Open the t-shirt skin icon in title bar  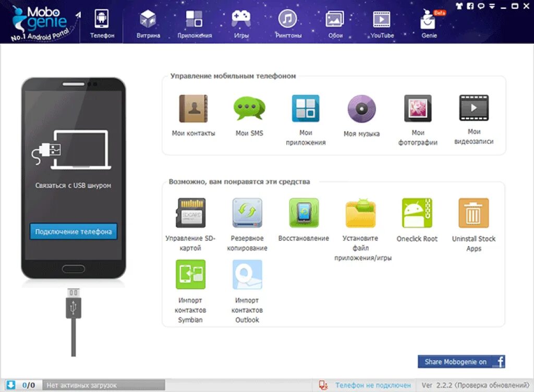point(459,6)
